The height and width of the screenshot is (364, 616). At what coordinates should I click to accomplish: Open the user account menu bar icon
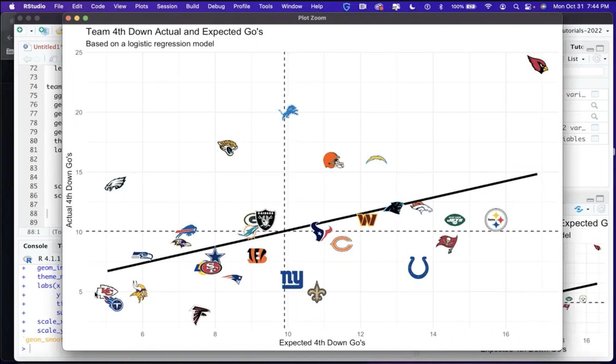[x=503, y=6]
